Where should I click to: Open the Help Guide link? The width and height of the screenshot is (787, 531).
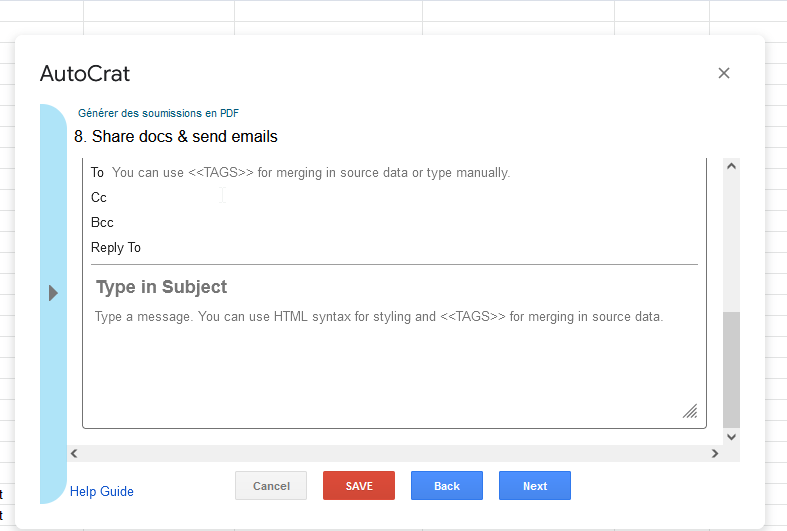(x=102, y=492)
